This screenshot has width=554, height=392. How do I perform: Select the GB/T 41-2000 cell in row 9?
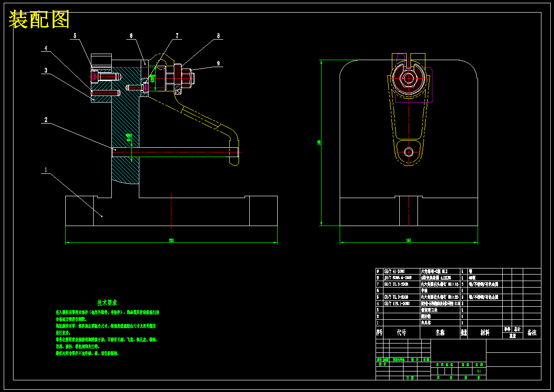(402, 271)
